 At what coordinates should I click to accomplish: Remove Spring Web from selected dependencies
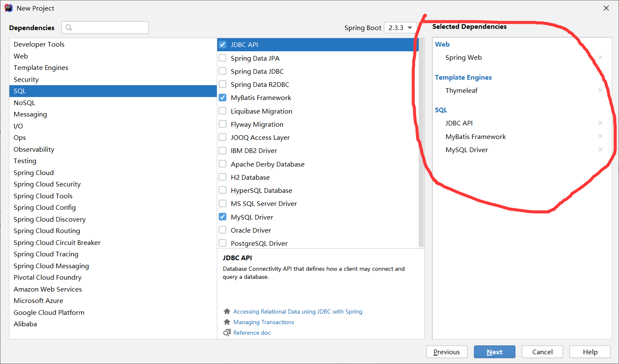pyautogui.click(x=600, y=57)
